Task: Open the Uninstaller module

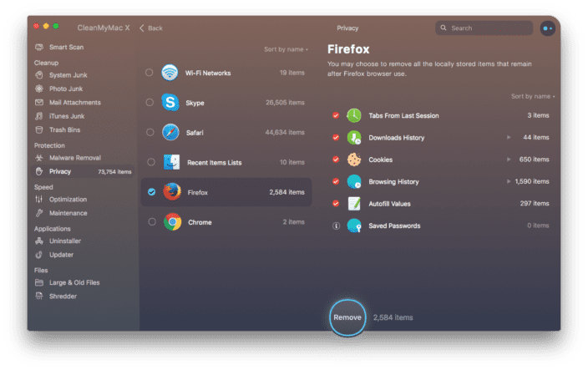Action: 65,241
